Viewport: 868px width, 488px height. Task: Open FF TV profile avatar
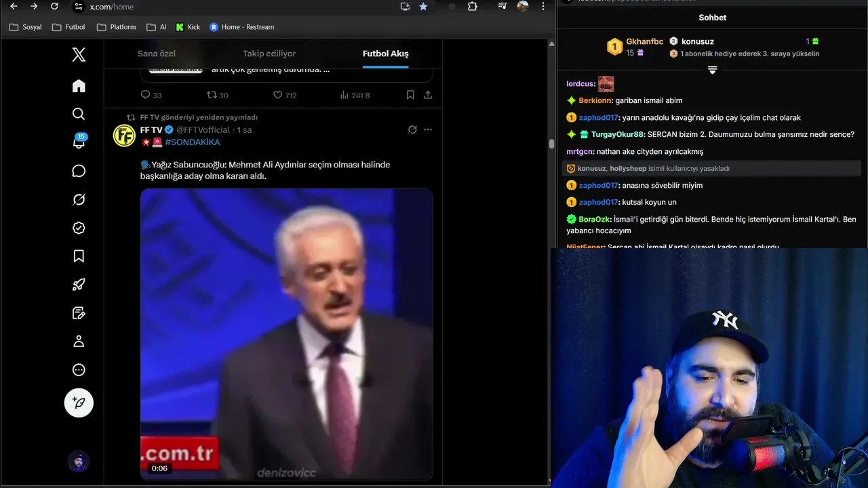(x=124, y=136)
